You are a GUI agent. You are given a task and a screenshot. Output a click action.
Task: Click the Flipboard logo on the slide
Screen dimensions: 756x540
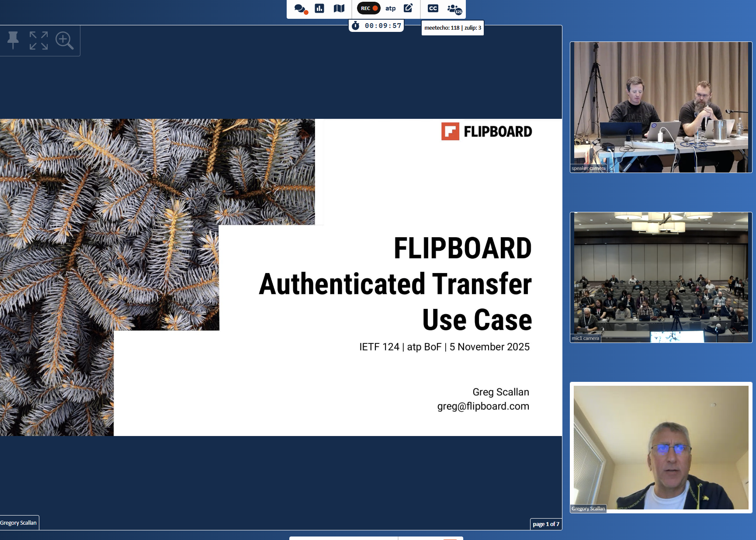coord(487,132)
